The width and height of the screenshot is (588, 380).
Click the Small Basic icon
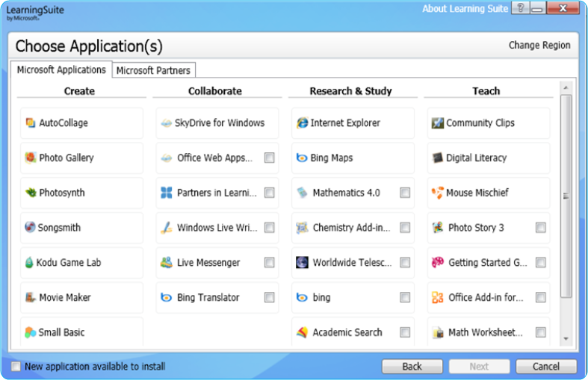click(30, 333)
